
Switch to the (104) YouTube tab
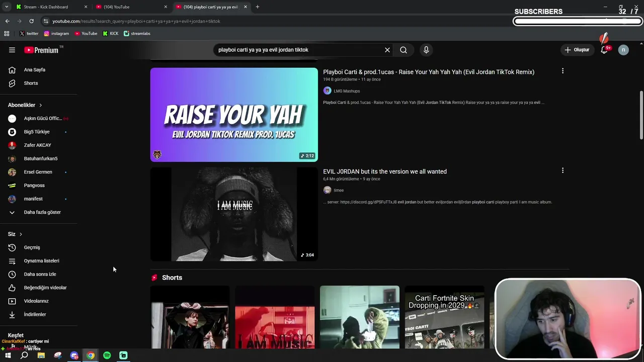(131, 7)
